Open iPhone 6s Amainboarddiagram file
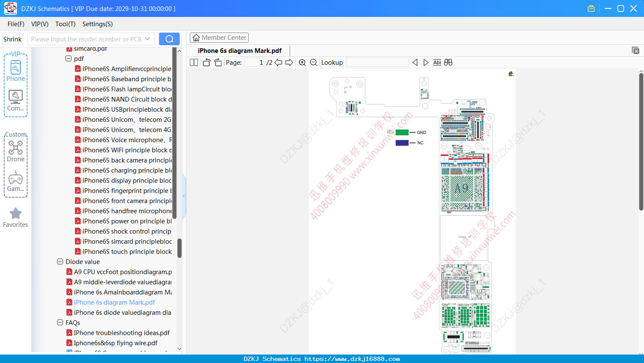 (x=123, y=292)
